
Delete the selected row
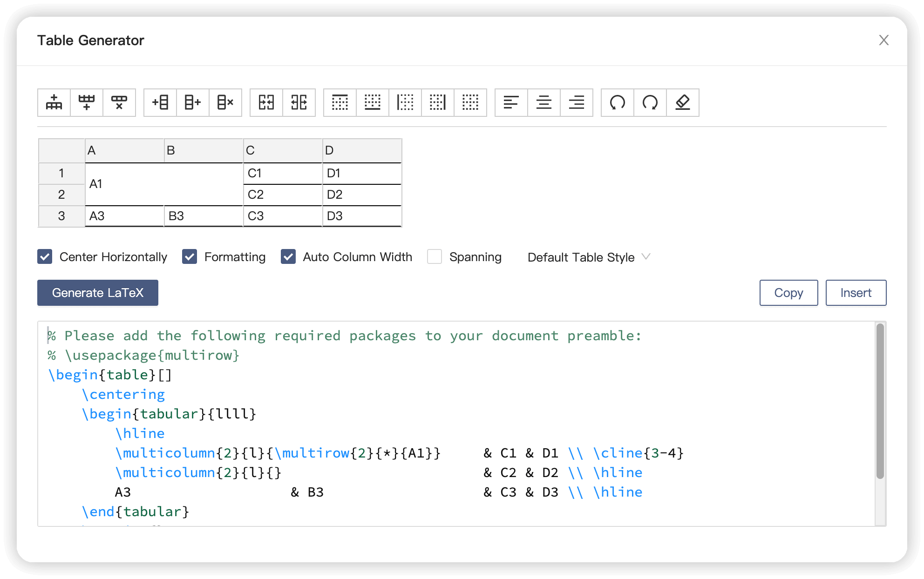[x=120, y=103]
